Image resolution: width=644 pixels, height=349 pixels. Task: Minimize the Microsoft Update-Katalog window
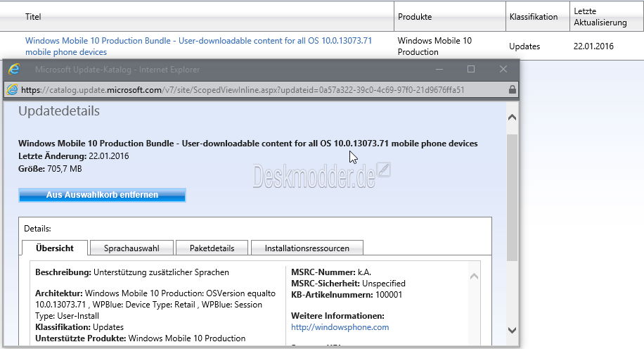click(439, 69)
